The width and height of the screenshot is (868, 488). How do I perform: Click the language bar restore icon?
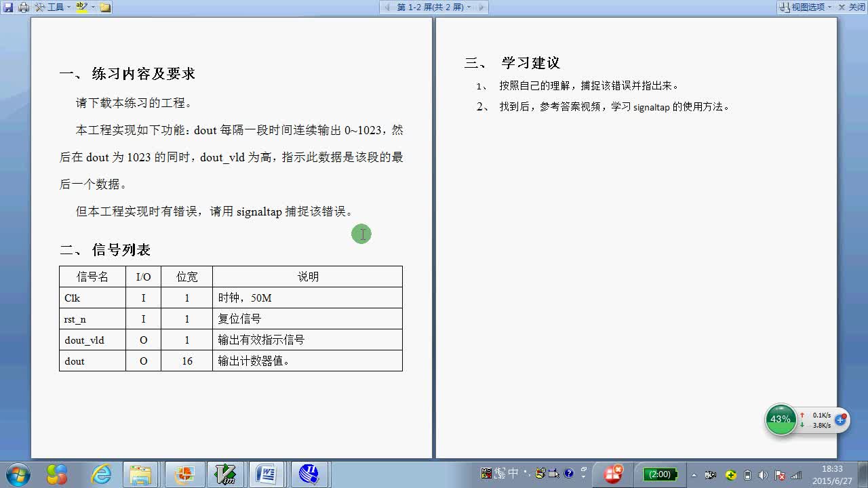click(x=583, y=469)
